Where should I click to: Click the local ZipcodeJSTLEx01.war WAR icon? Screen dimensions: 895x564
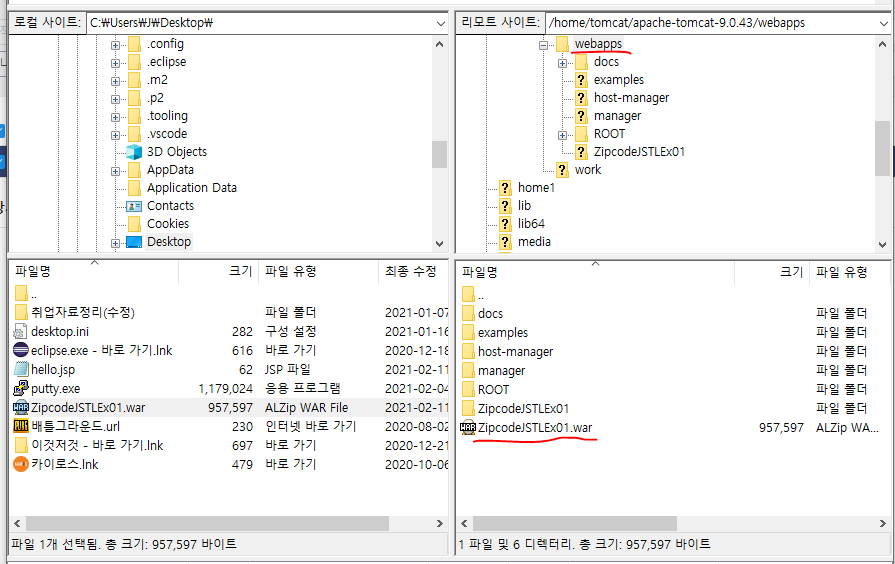(x=21, y=408)
